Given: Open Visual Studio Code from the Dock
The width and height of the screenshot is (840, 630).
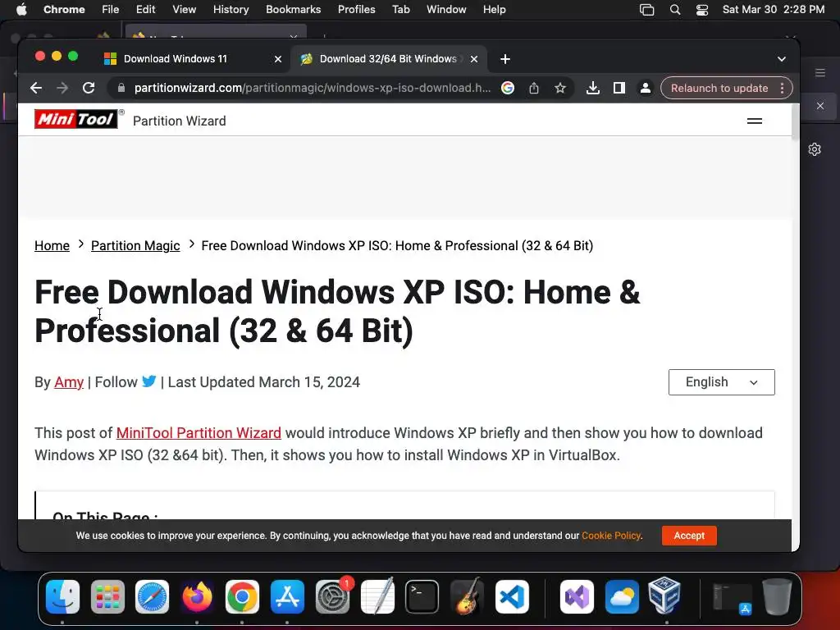Looking at the screenshot, I should pyautogui.click(x=512, y=596).
